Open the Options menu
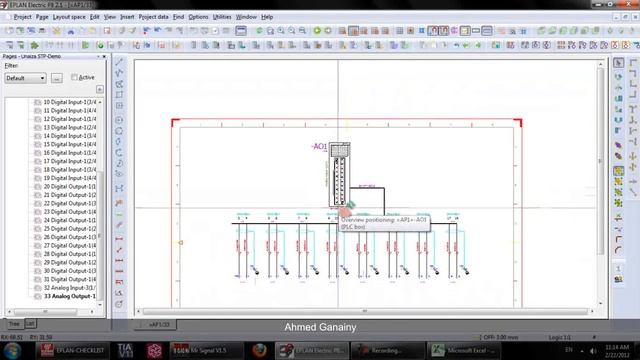Screen dimensions: 640x360 pos(198,17)
